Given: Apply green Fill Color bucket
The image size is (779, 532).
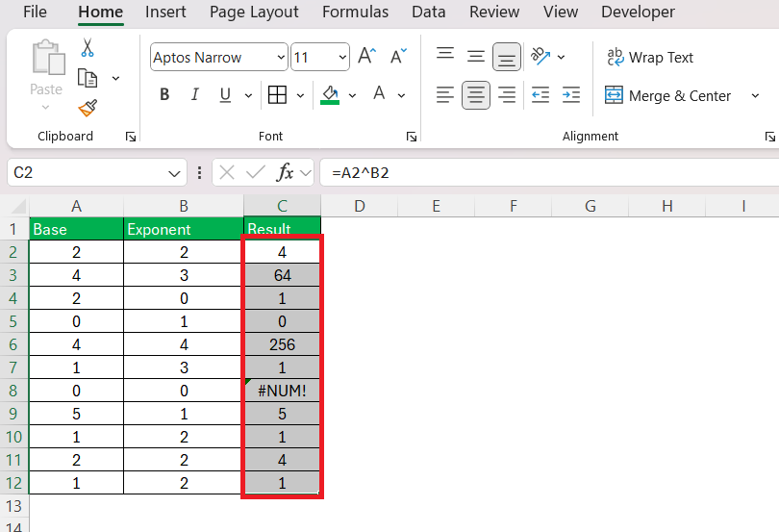Looking at the screenshot, I should pyautogui.click(x=330, y=94).
